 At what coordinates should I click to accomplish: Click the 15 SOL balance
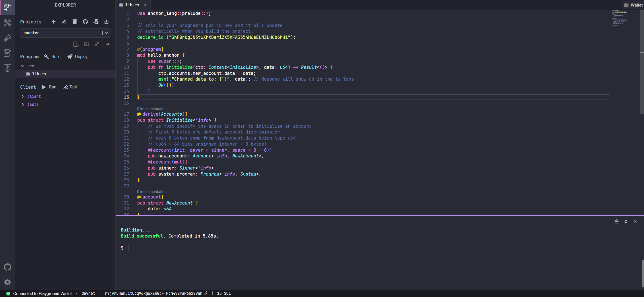point(223,293)
